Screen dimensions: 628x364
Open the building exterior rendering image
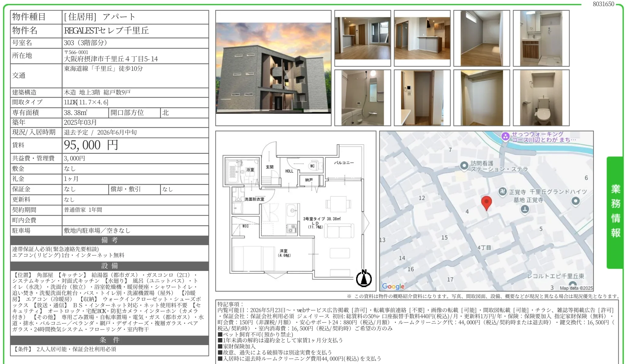click(x=273, y=69)
